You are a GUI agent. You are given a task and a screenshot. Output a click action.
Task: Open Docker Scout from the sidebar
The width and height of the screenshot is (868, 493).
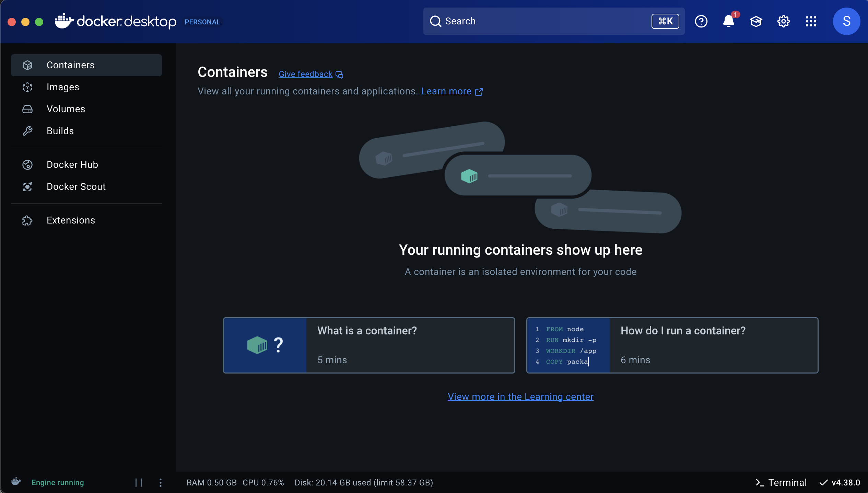click(x=76, y=186)
